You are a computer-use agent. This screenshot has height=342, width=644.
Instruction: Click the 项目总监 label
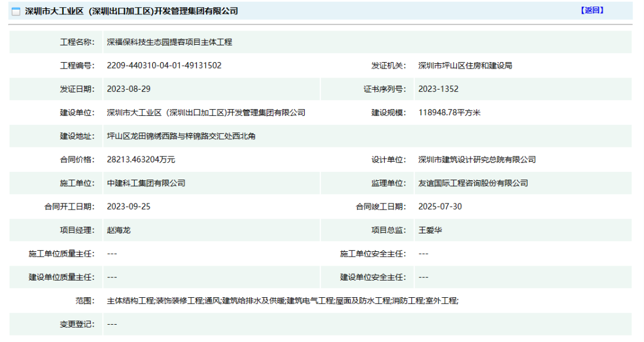[389, 230]
